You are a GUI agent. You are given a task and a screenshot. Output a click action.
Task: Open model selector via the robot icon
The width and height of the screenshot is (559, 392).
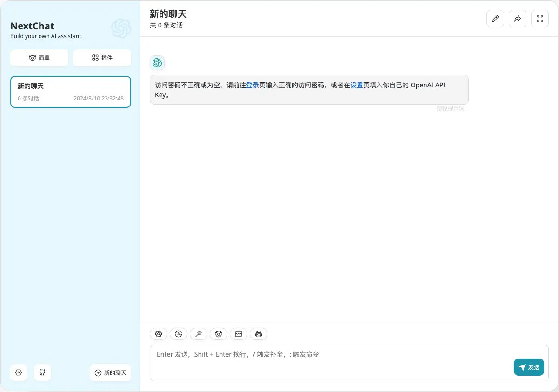pos(259,334)
